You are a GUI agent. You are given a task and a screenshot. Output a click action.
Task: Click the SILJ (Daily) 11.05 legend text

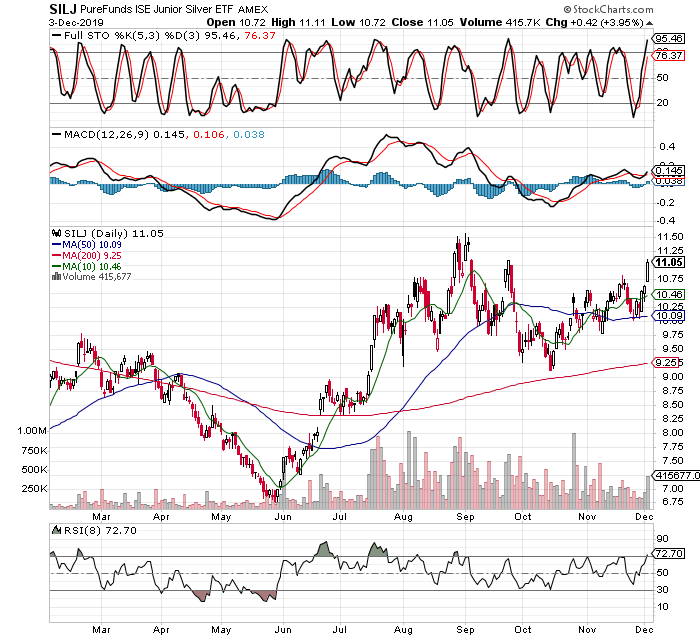[x=114, y=233]
